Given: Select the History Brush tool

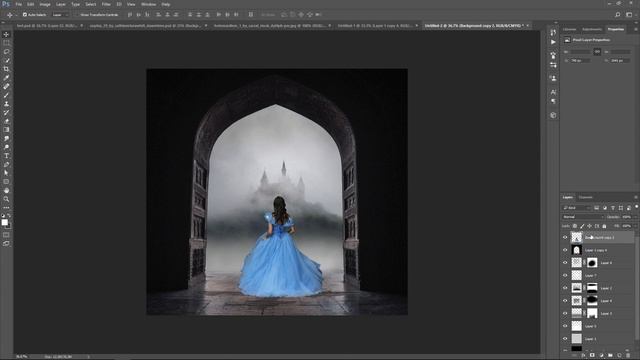Looking at the screenshot, I should [6, 112].
